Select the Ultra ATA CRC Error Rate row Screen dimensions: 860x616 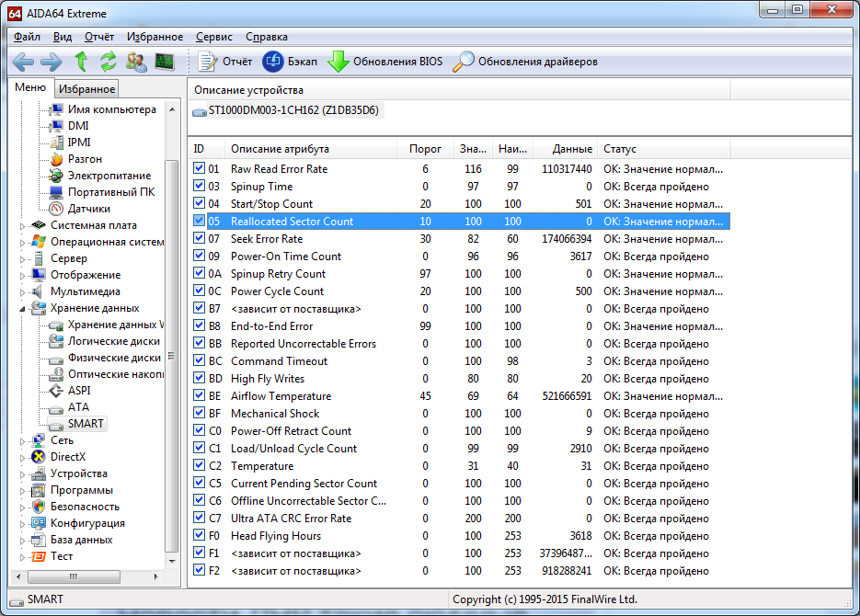(x=460, y=518)
